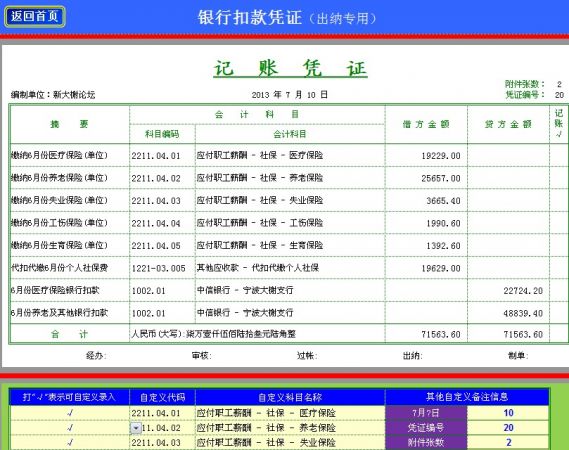
Task: Click credit amount 22724.20 cell
Action: (x=508, y=290)
